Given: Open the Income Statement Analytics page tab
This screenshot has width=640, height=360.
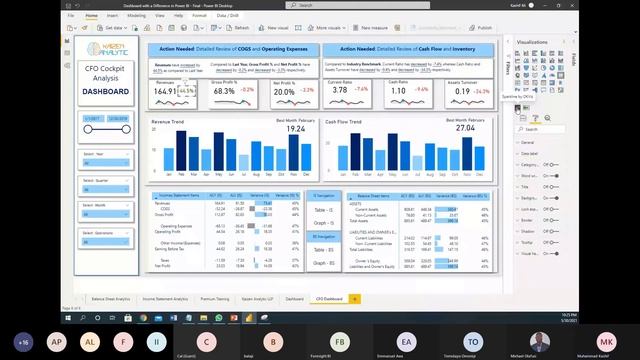Looking at the screenshot, I should tap(165, 299).
